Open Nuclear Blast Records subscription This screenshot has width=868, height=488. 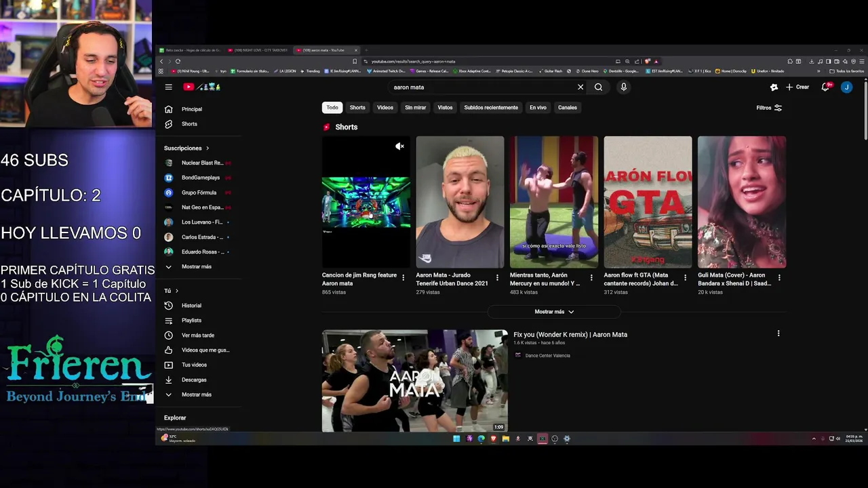[201, 163]
